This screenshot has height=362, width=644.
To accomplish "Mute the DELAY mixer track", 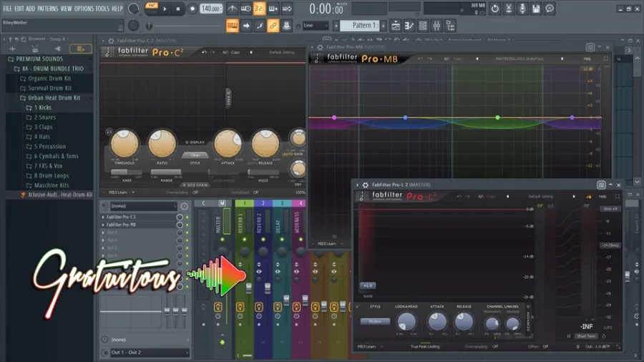I will (282, 239).
